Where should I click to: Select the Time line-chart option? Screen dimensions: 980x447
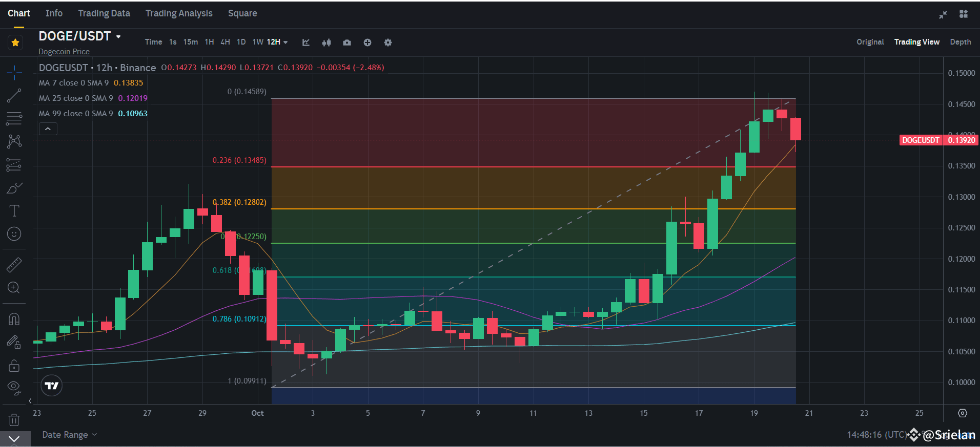tap(153, 42)
